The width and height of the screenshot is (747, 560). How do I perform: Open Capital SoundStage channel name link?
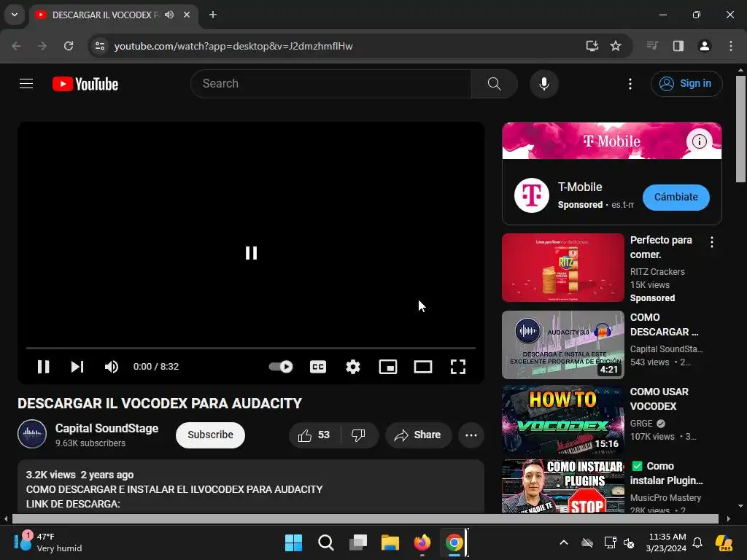[107, 428]
